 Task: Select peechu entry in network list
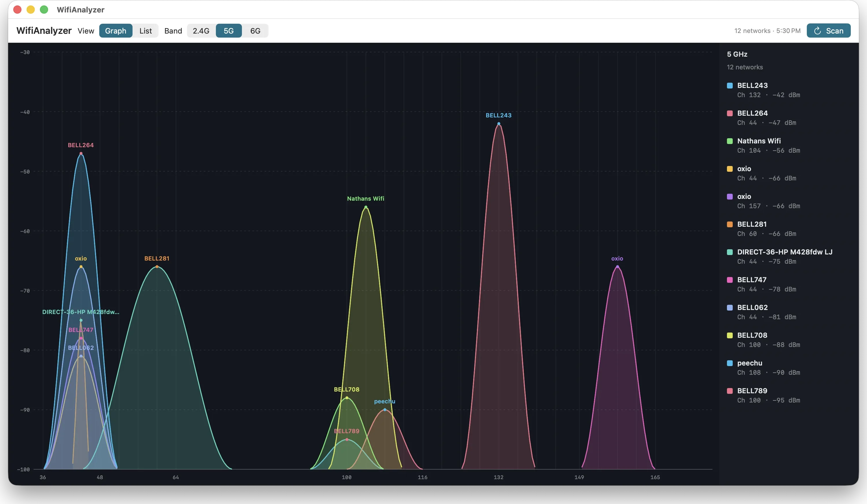(789, 368)
